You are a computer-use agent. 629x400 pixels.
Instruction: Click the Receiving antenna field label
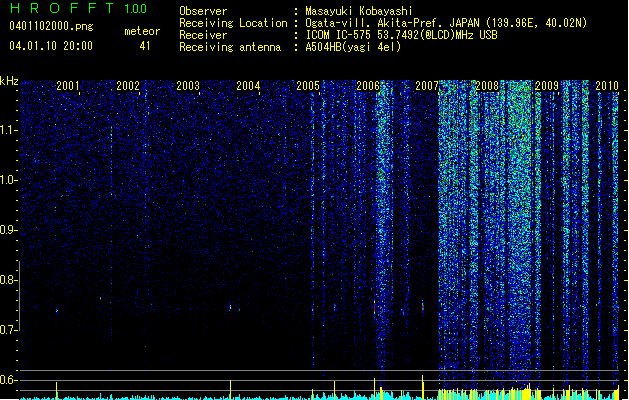click(230, 47)
